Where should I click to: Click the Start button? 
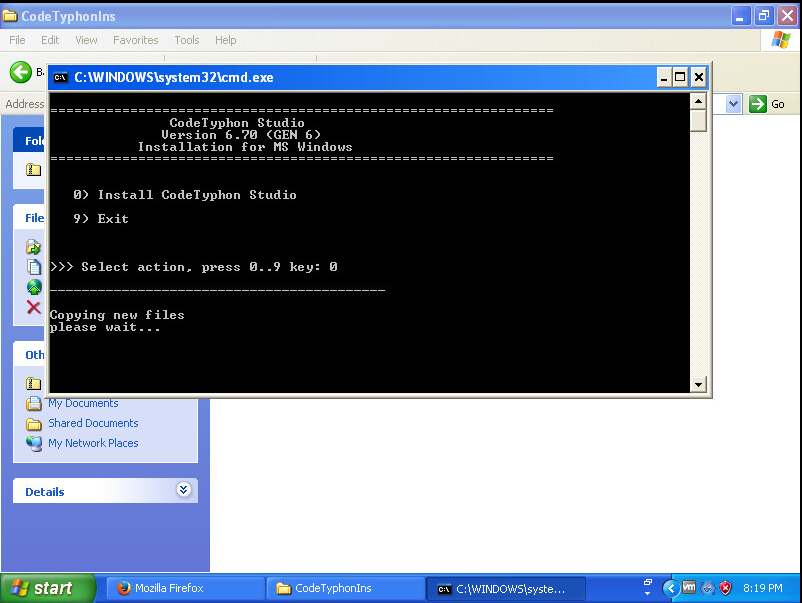tap(48, 588)
